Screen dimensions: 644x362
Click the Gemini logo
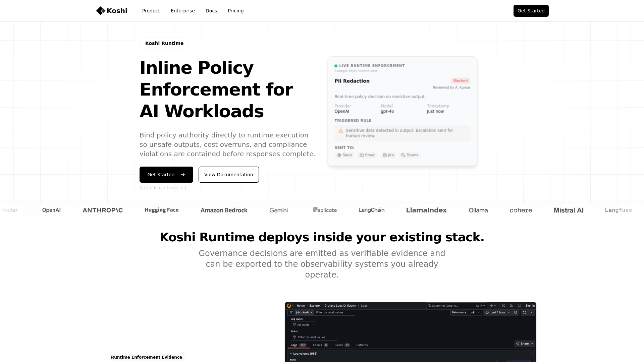tap(278, 210)
